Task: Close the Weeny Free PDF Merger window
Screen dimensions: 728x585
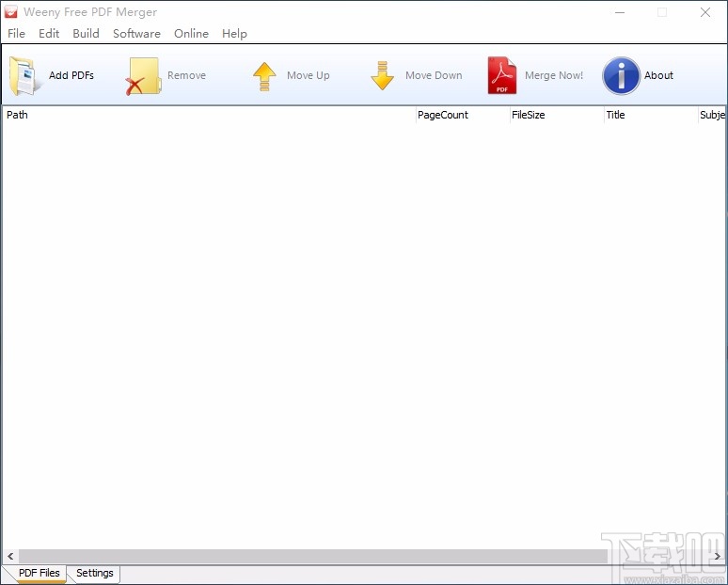Action: (x=705, y=12)
